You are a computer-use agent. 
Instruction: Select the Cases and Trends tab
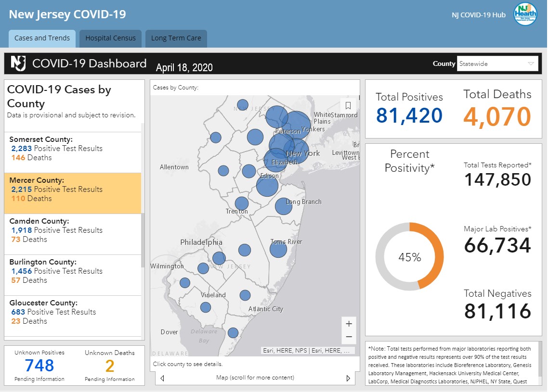point(42,38)
